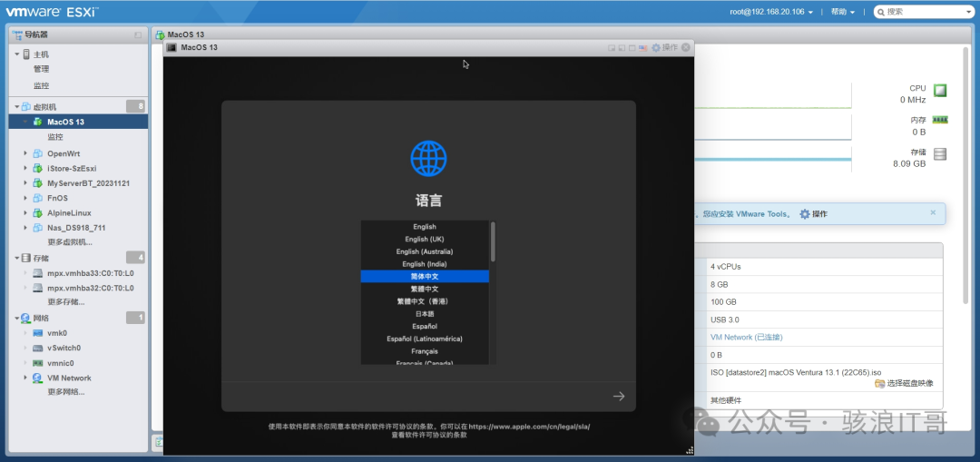Image resolution: width=980 pixels, height=462 pixels.
Task: Expand the VM Network tree node
Action: (x=25, y=378)
